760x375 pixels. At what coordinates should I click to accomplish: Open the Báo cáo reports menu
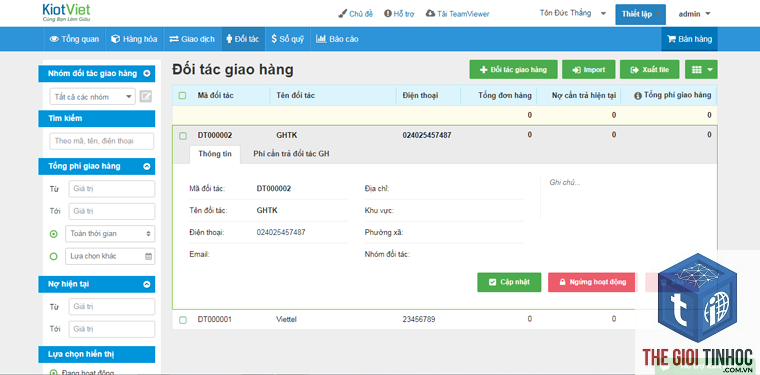337,39
